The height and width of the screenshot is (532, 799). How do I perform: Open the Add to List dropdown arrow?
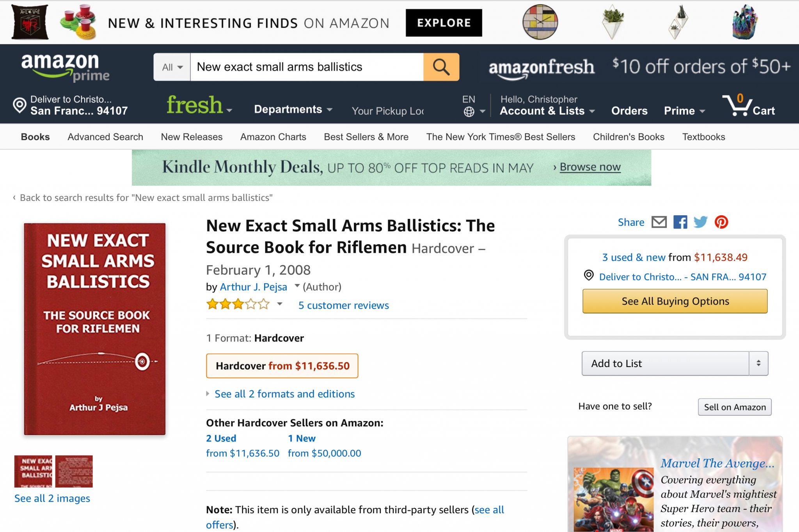pyautogui.click(x=758, y=364)
